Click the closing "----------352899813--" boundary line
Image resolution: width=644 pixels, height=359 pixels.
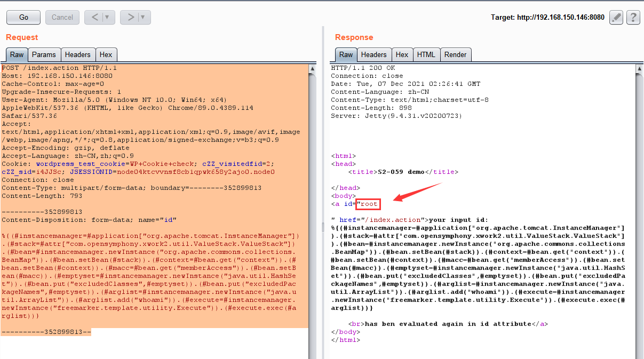coord(46,332)
